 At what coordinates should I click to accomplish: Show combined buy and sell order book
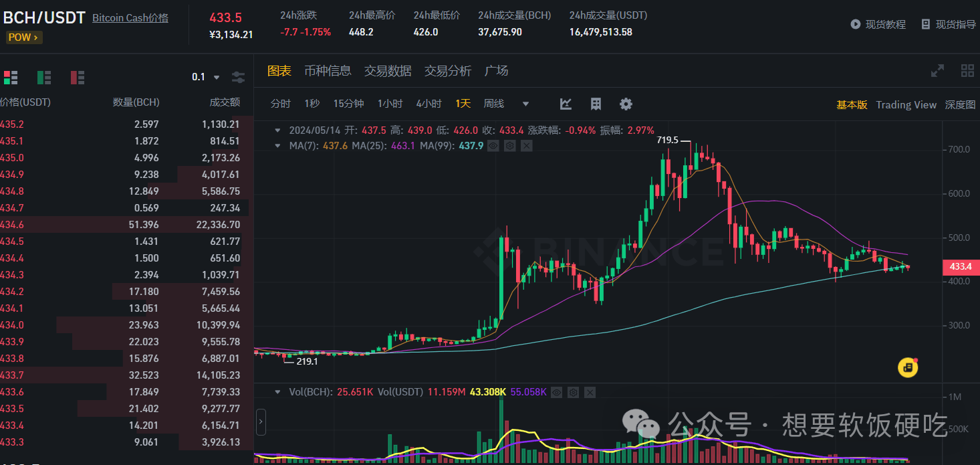pos(11,77)
